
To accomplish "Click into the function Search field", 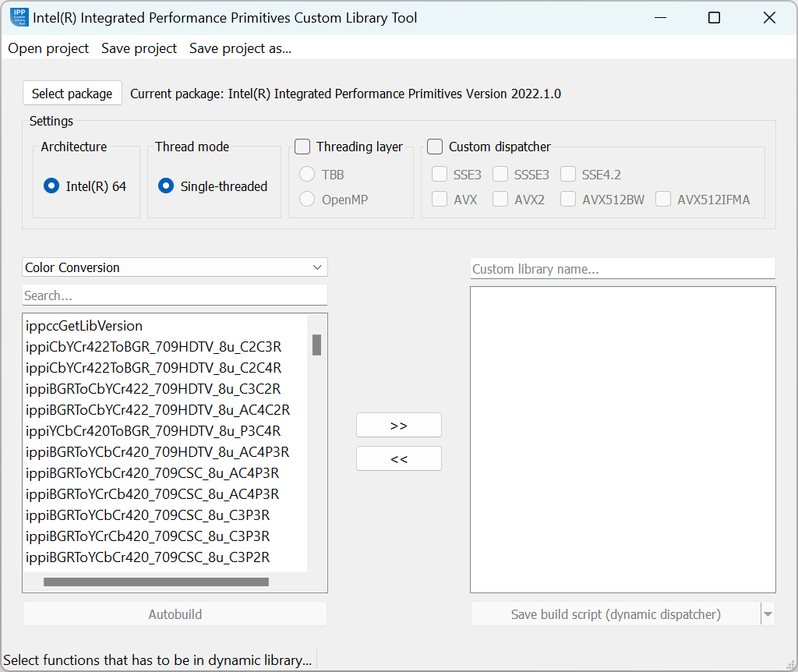I will point(175,295).
